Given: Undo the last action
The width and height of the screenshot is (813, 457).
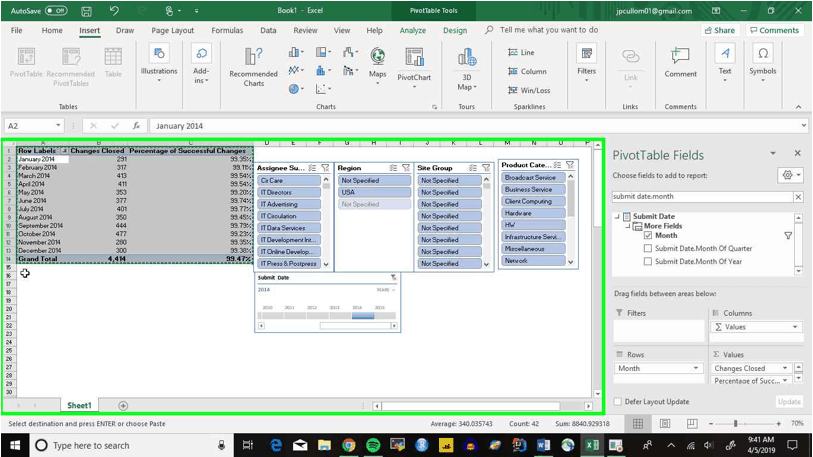Looking at the screenshot, I should (114, 10).
